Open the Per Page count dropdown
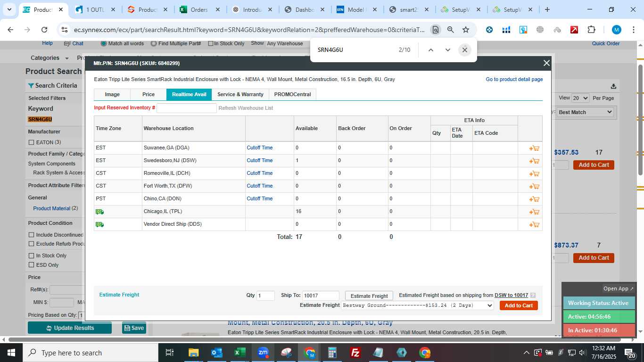Viewport: 644px width, 362px height. point(580,98)
